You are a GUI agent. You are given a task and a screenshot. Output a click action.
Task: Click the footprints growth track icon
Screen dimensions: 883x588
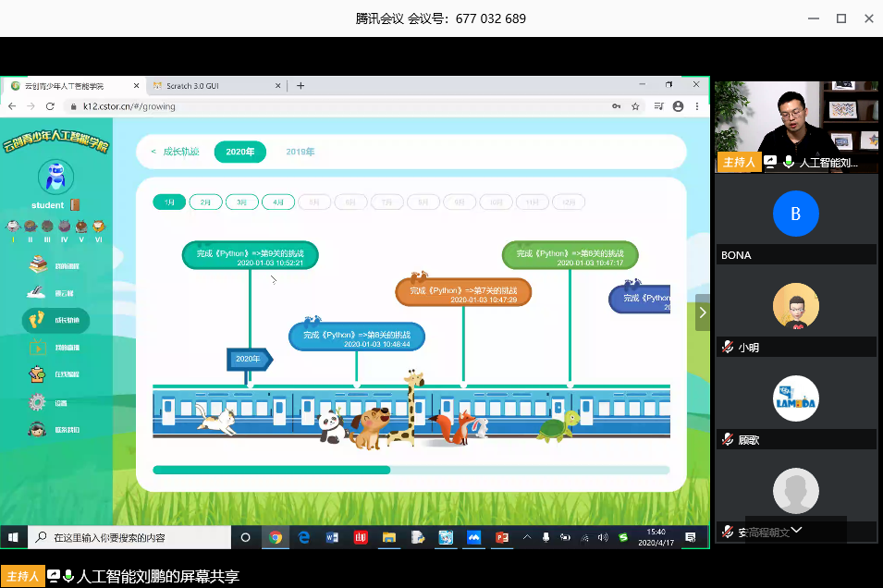pyautogui.click(x=37, y=320)
